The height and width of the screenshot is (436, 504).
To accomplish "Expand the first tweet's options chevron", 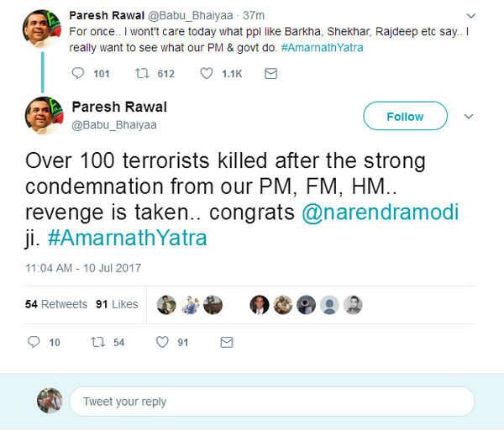I will pos(471,16).
